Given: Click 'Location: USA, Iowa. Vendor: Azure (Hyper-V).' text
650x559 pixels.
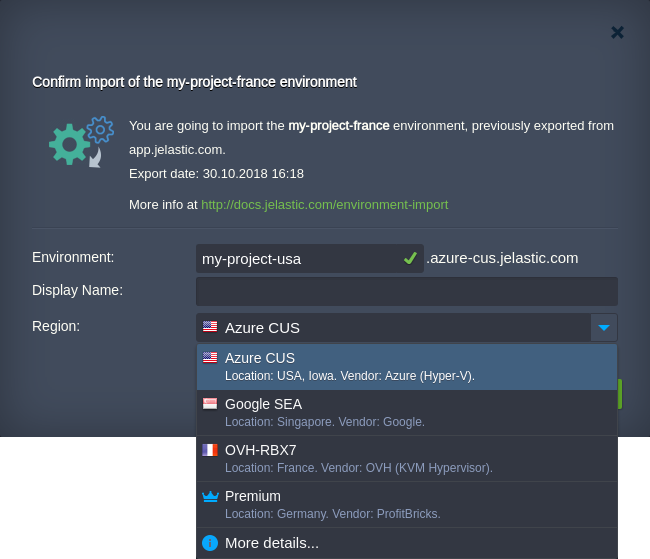Looking at the screenshot, I should click(349, 376).
